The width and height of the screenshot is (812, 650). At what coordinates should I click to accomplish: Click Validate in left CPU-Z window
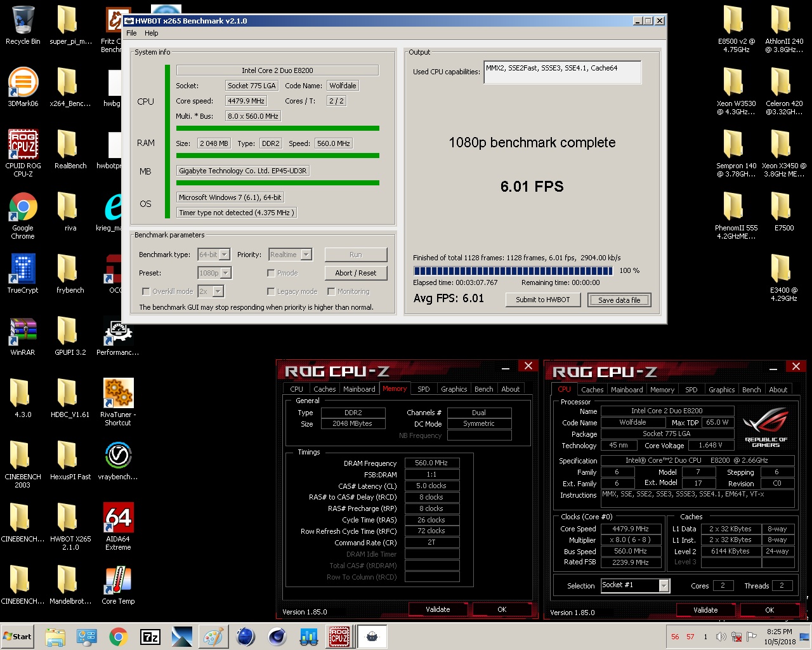(x=438, y=609)
